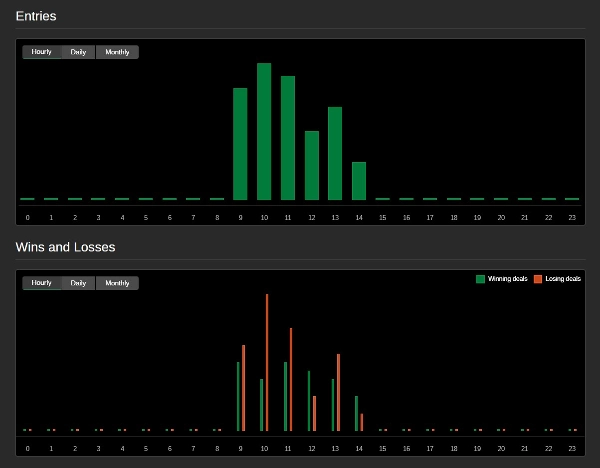
Task: Click the orange losing bar at hour 9
Action: 243,388
